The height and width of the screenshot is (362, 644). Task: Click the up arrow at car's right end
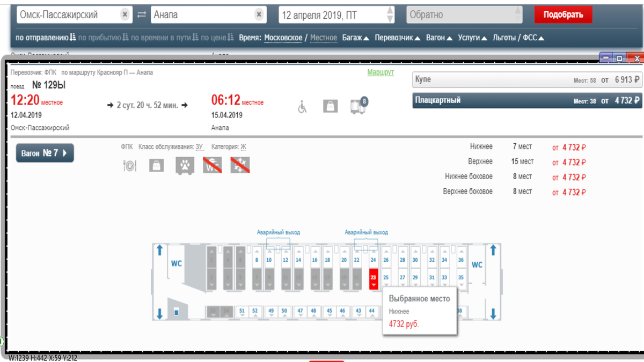[493, 250]
